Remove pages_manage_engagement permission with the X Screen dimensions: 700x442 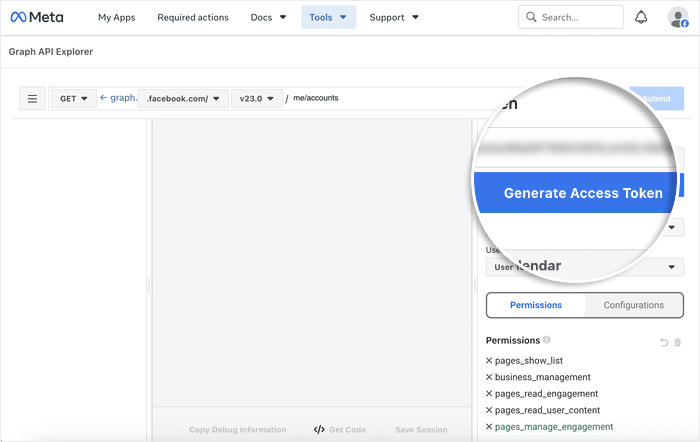tap(489, 426)
